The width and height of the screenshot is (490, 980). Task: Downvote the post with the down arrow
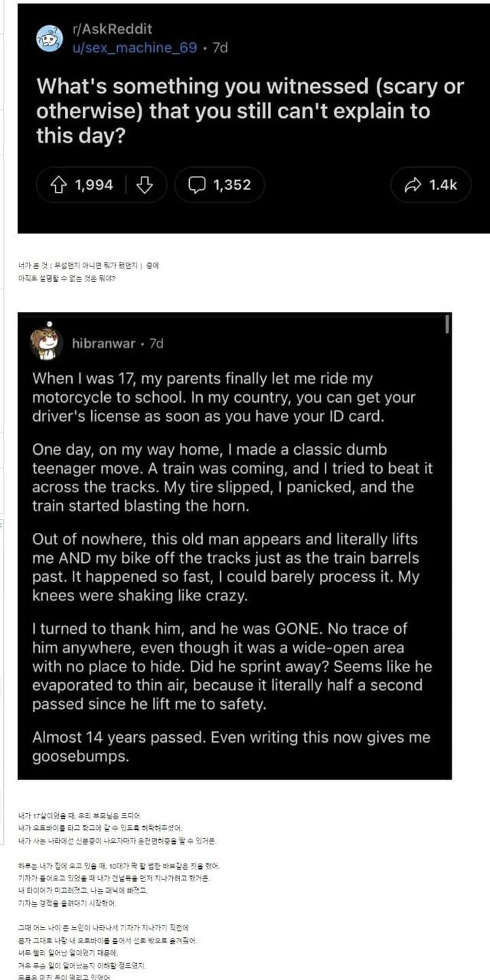(x=144, y=185)
